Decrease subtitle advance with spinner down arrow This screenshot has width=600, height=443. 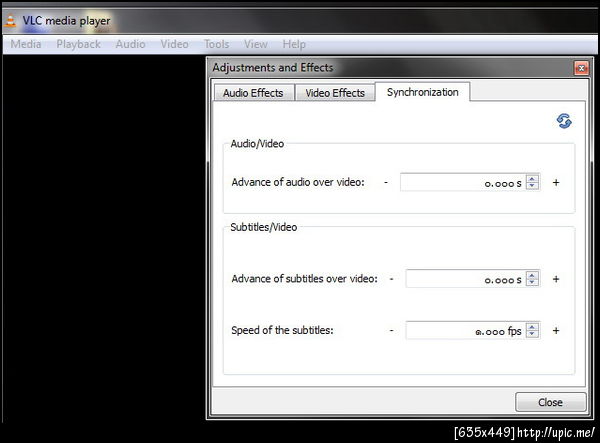pos(532,282)
